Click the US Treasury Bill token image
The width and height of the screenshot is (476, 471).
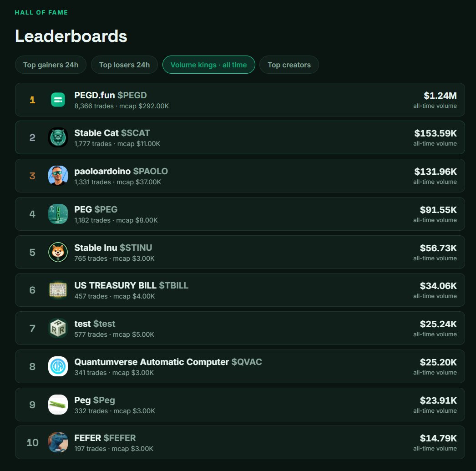[58, 290]
